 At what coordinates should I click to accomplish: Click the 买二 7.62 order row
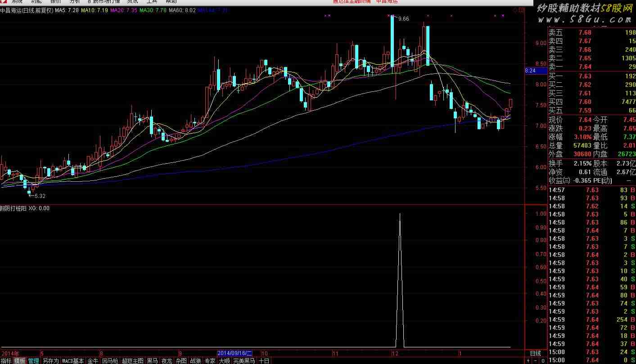coord(592,85)
